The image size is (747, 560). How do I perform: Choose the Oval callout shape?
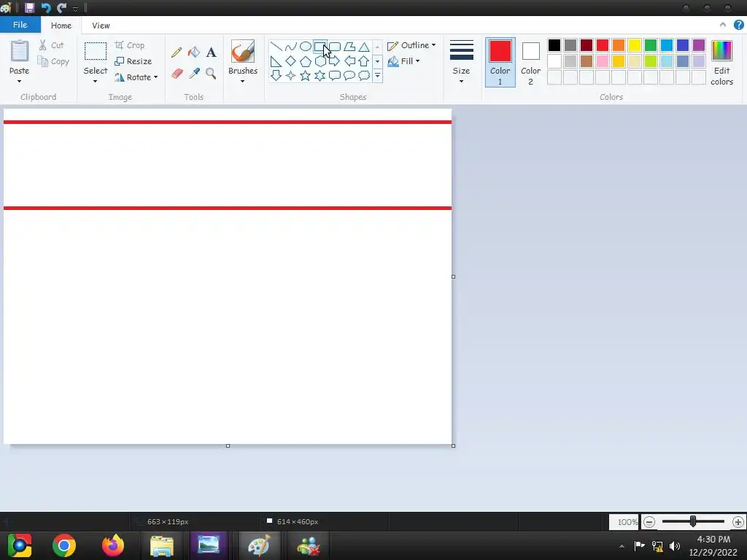[349, 75]
